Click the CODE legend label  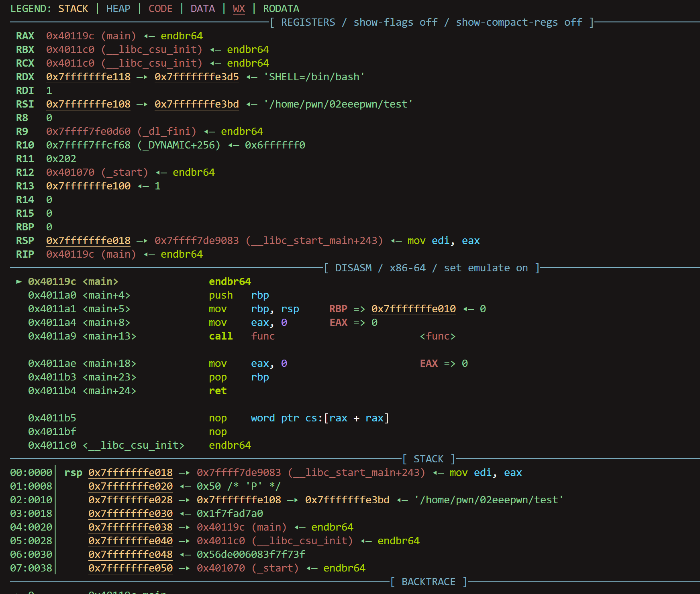[x=161, y=8]
